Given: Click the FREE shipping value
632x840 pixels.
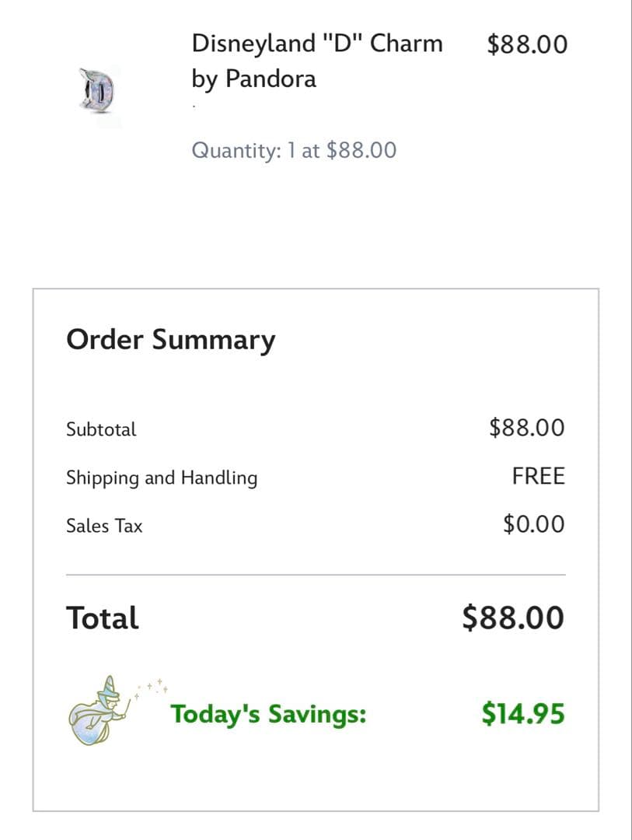Looking at the screenshot, I should point(538,476).
